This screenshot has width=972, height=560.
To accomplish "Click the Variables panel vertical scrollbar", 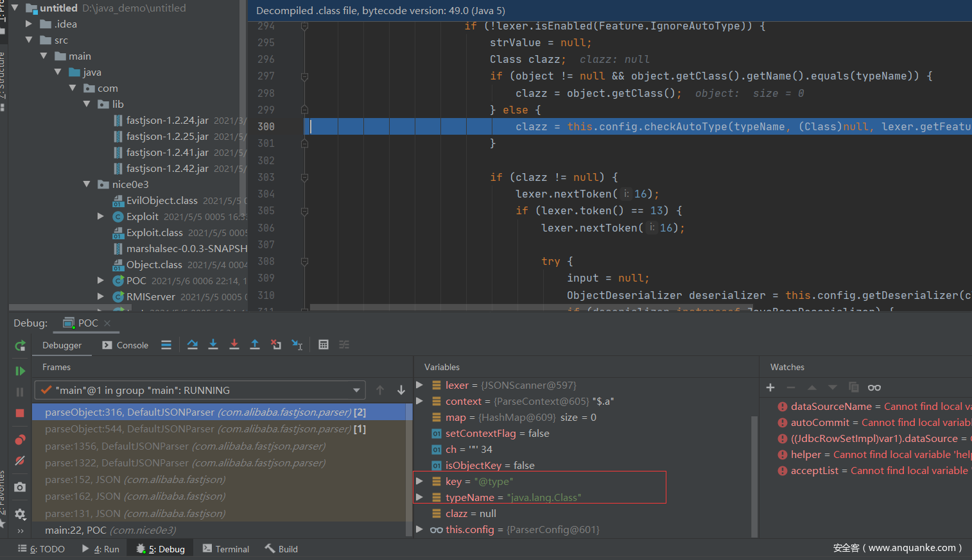I will pos(754,475).
